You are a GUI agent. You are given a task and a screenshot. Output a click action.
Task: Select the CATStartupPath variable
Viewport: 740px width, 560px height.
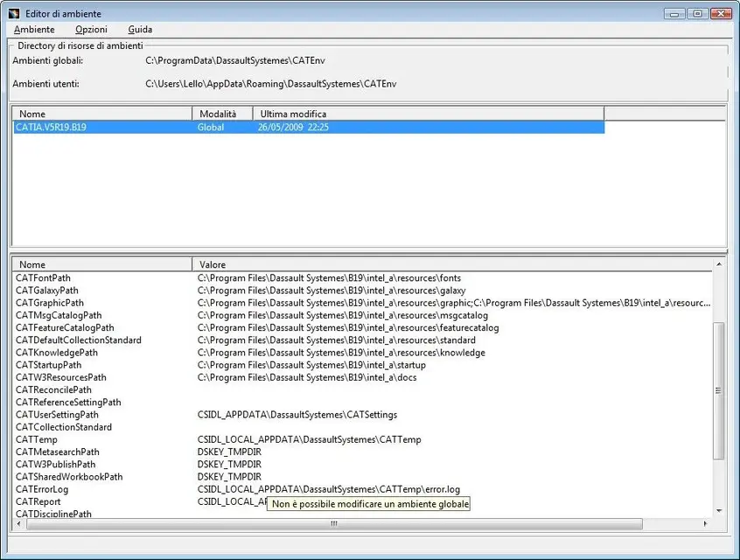click(x=48, y=365)
